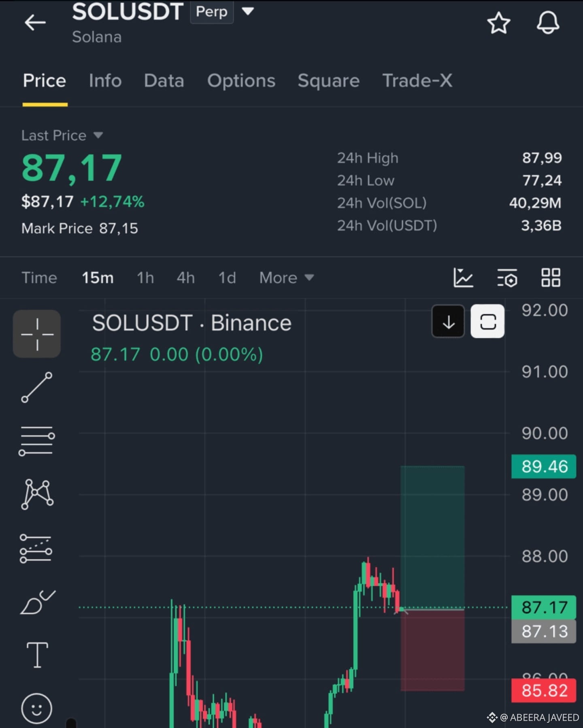Tap the Mark Price 87,15 text
Viewport: 583px width, 728px height.
pyautogui.click(x=80, y=228)
